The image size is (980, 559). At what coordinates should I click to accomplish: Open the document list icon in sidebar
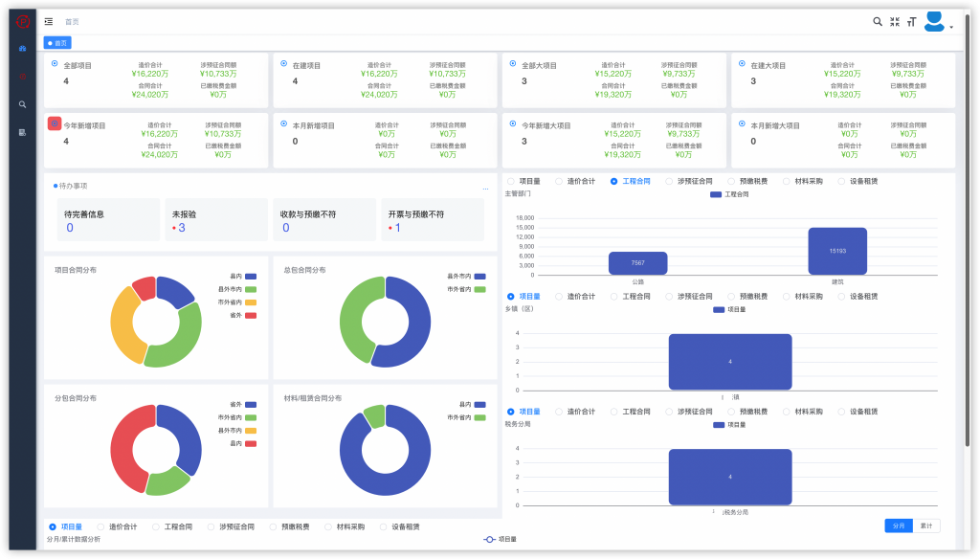point(22,132)
